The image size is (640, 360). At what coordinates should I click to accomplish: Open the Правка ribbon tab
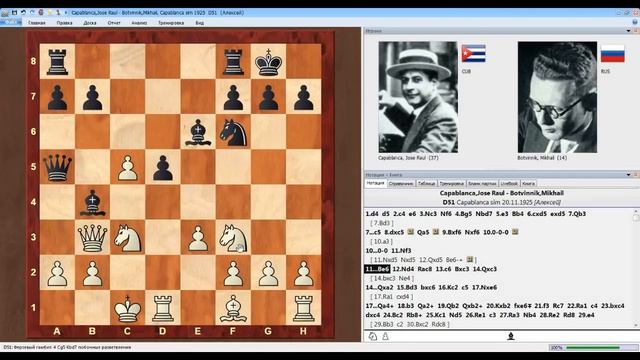point(64,23)
